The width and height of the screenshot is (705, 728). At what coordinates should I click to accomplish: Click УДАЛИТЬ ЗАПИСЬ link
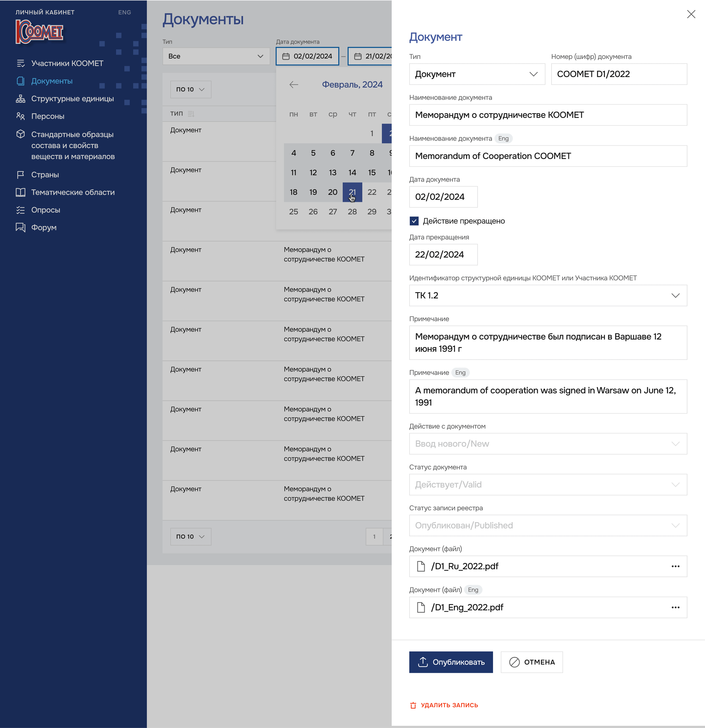pos(444,705)
